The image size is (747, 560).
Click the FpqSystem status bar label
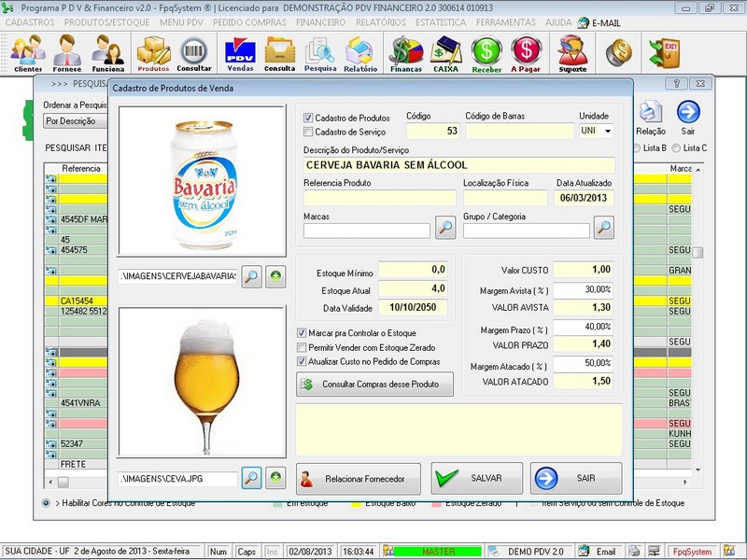click(691, 552)
